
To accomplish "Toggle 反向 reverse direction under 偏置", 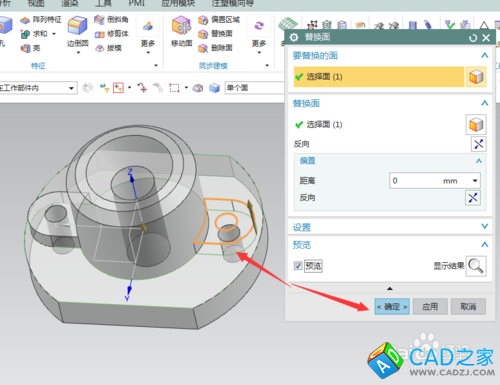I will (473, 198).
